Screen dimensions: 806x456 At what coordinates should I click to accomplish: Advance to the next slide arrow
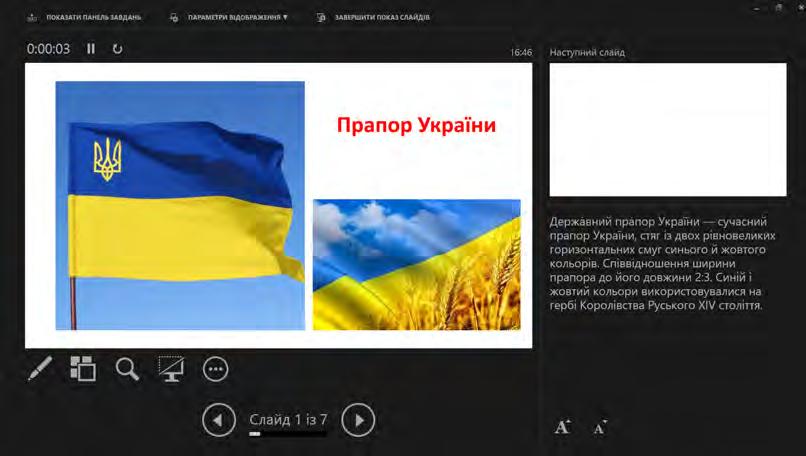(358, 420)
